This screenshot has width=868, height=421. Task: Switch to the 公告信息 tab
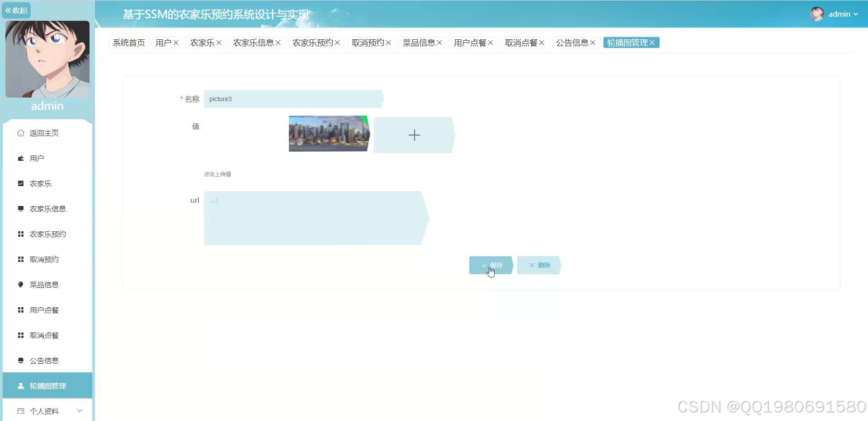[x=572, y=42]
